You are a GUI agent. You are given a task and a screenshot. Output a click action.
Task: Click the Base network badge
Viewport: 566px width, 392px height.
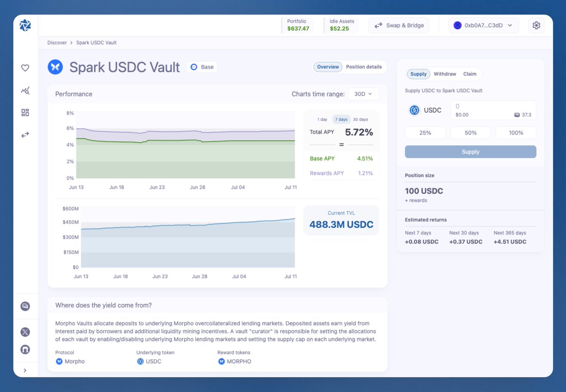pos(202,67)
